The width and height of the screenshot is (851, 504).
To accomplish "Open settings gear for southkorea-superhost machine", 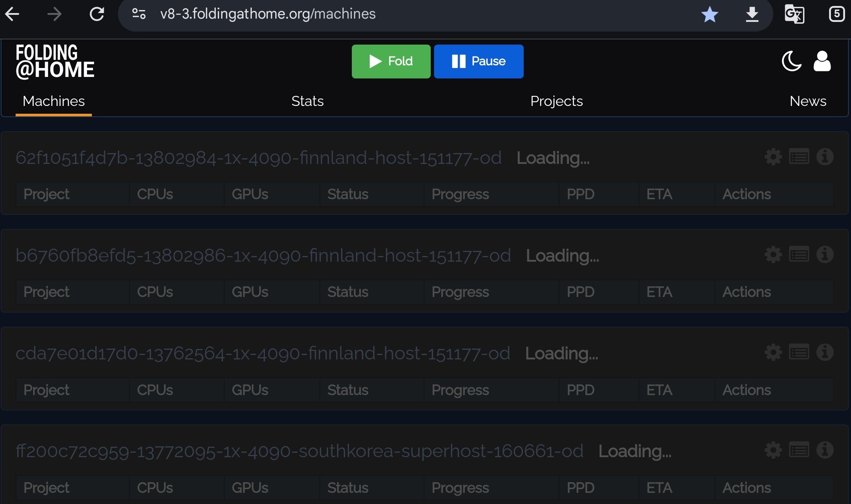I will coord(773,450).
